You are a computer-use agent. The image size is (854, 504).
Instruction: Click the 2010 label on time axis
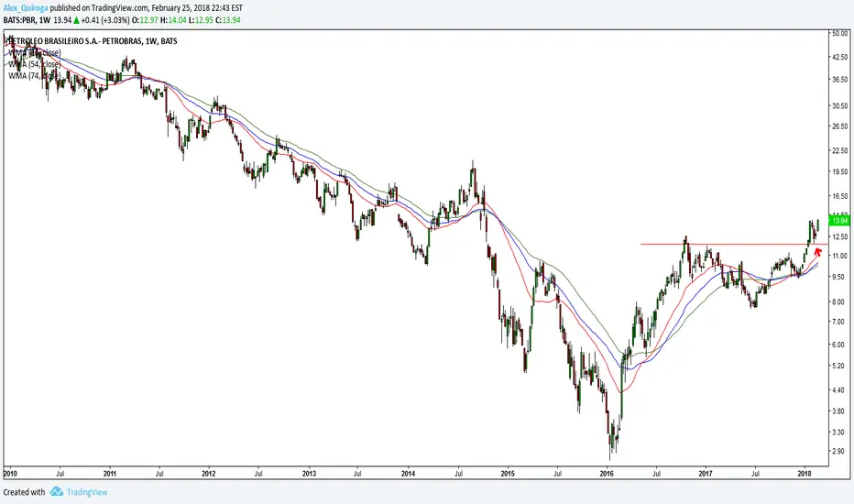(10, 474)
